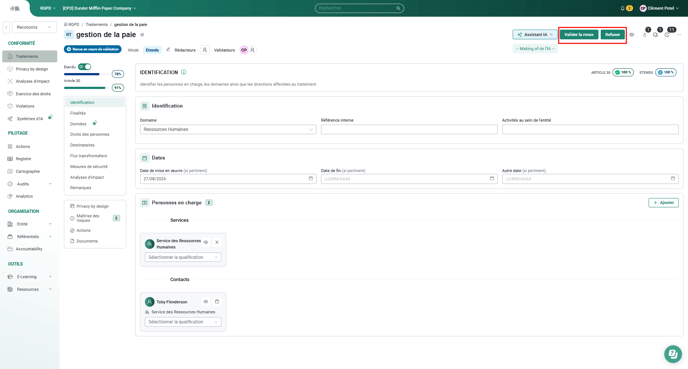The height and width of the screenshot is (369, 688).
Task: Expand the E-Learning sidebar section
Action: [x=29, y=277]
